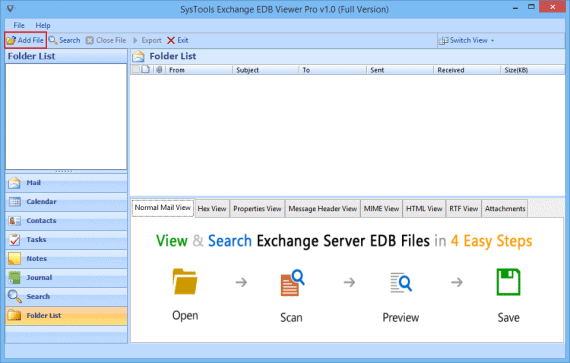Select the Folder List sidebar item
Image resolution: width=570 pixels, height=363 pixels.
click(66, 315)
